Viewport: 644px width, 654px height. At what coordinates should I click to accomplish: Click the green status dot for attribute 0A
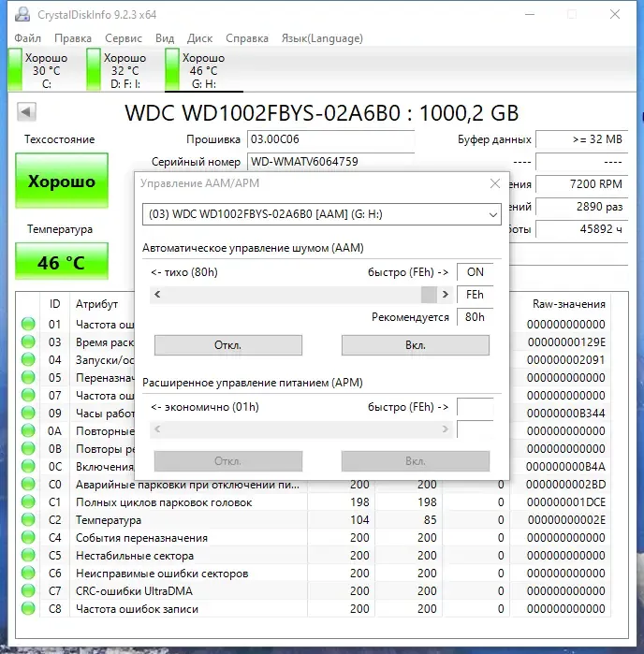(x=28, y=431)
